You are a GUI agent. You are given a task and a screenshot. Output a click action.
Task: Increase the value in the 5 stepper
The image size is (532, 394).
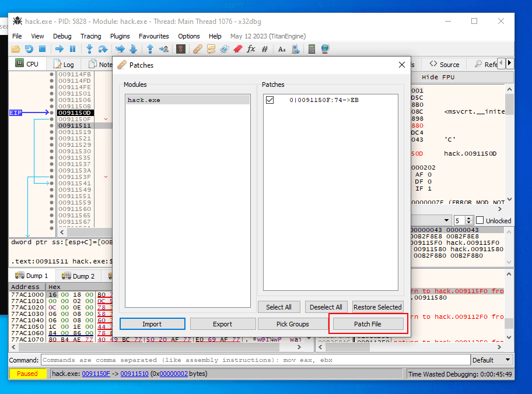point(469,217)
